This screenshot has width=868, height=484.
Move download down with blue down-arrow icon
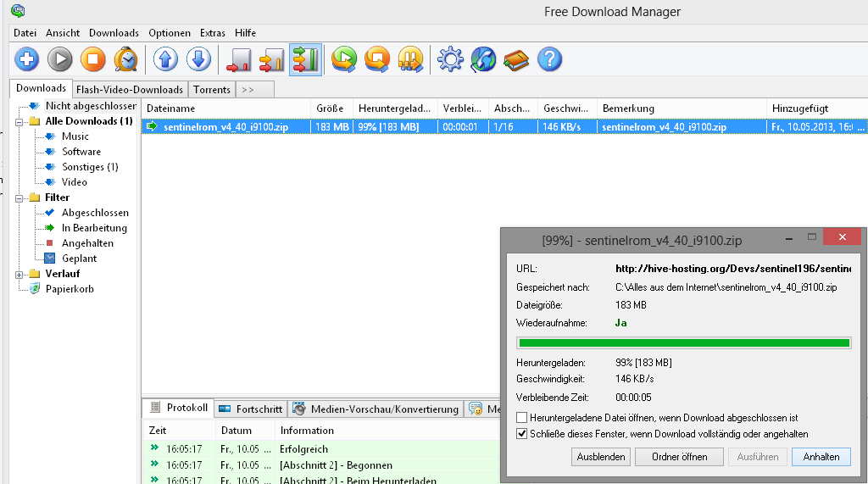click(198, 59)
